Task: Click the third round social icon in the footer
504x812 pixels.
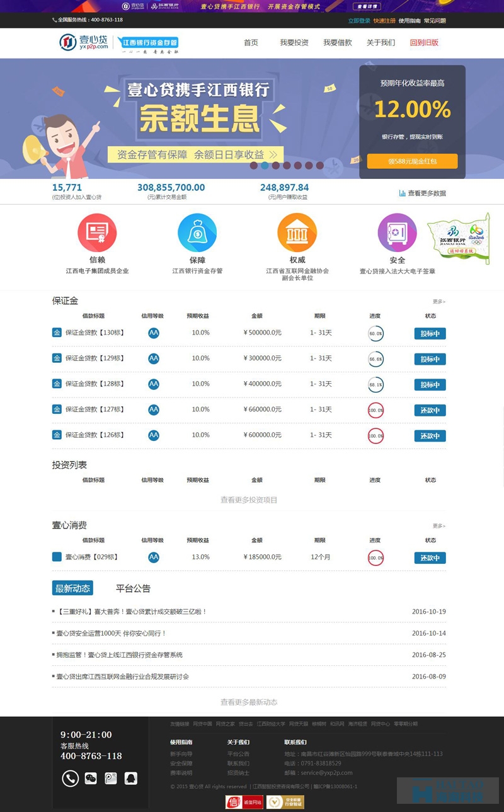Action: 111,779
